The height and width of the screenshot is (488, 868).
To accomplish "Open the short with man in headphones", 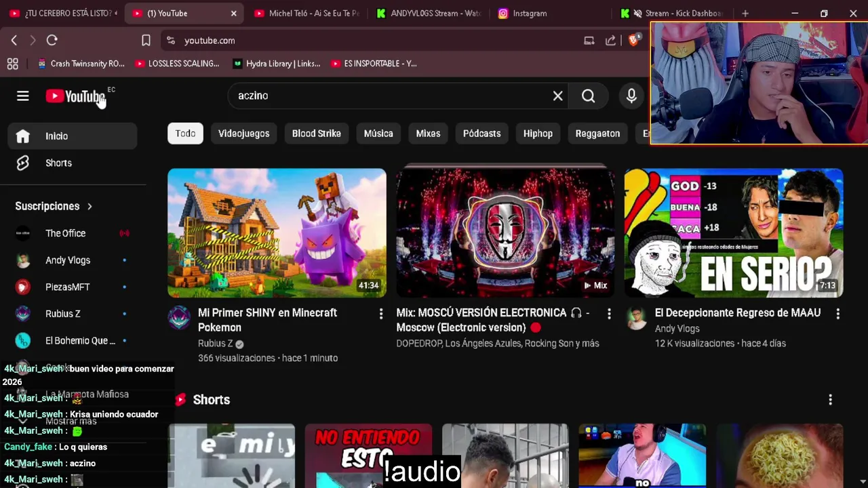I will (642, 455).
